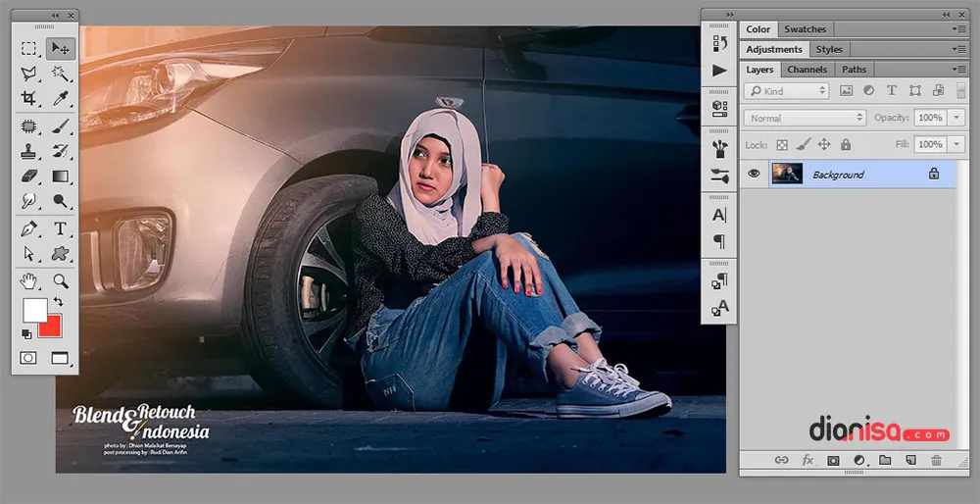Toggle type layer filter
980x504 pixels.
point(892,90)
